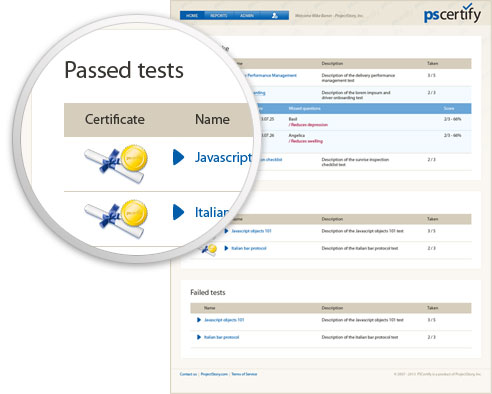Open the ProjectStory.com footer link
The width and height of the screenshot is (492, 394).
pyautogui.click(x=214, y=374)
